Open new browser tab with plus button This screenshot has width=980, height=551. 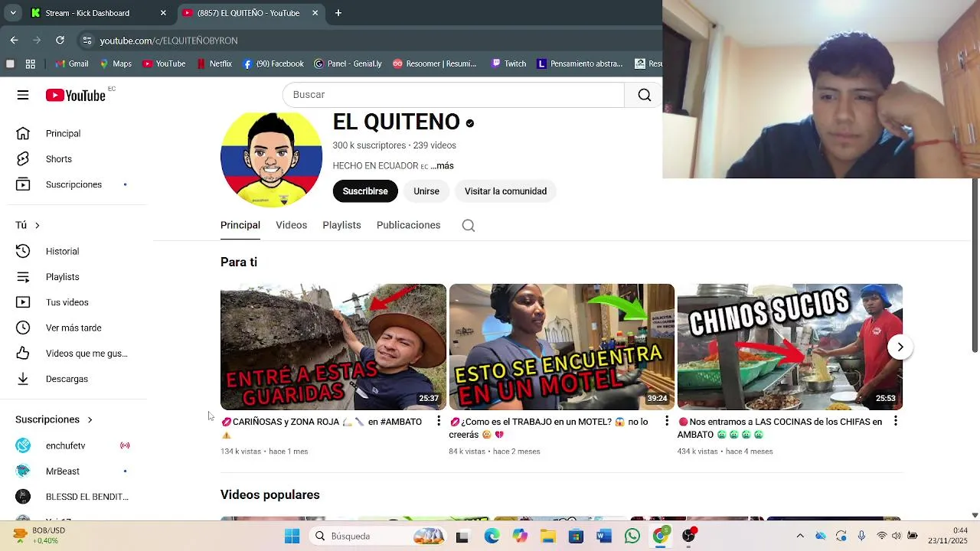pyautogui.click(x=338, y=13)
